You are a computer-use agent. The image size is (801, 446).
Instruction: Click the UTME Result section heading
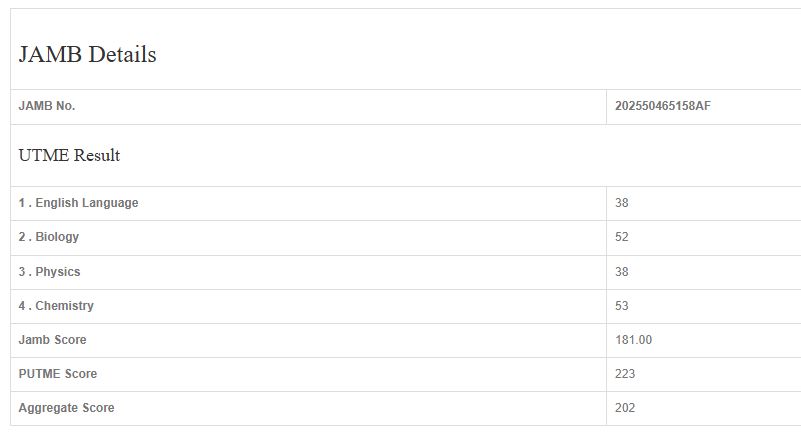(x=69, y=156)
